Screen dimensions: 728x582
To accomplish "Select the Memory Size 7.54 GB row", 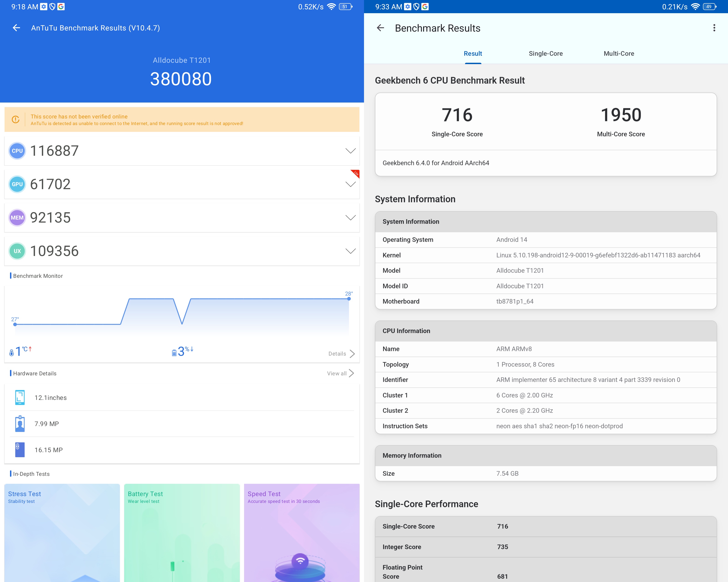I will [546, 473].
